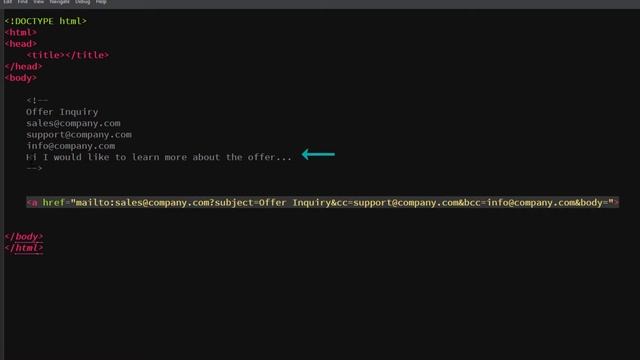Click the href attribute in the anchor tag
640x360 pixels.
click(53, 202)
